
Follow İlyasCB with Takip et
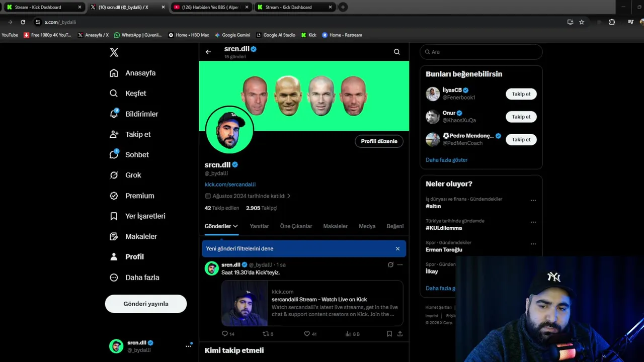point(521,94)
